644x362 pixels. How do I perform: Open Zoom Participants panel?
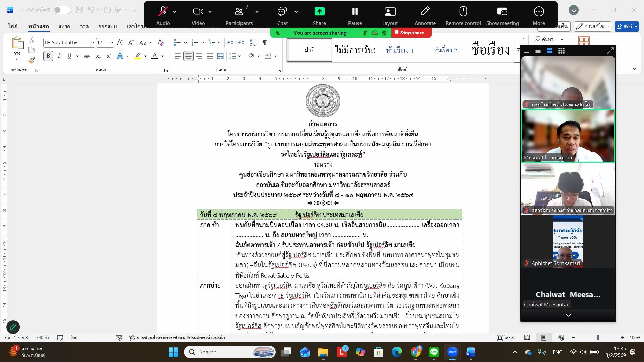(239, 12)
